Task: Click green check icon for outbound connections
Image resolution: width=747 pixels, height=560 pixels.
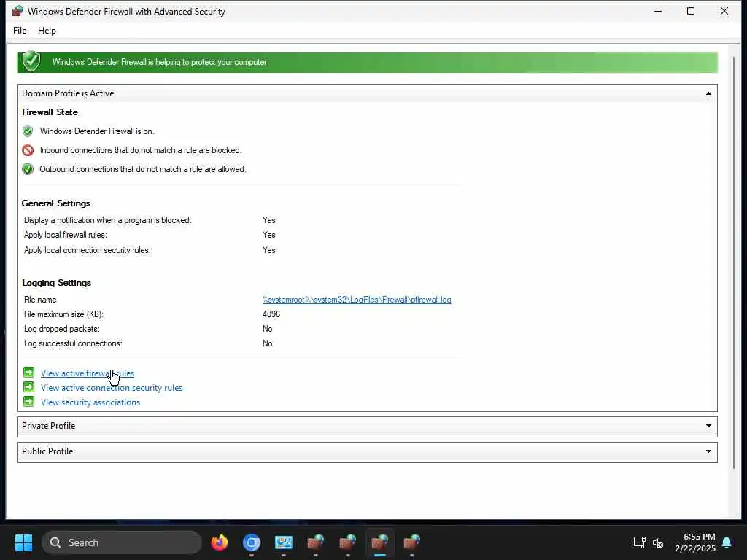Action: click(28, 169)
